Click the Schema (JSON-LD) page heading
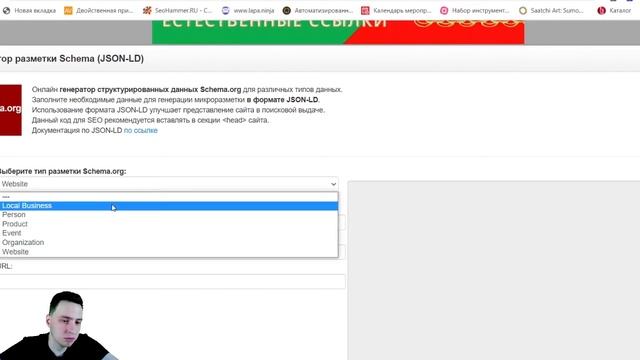 tap(72, 59)
